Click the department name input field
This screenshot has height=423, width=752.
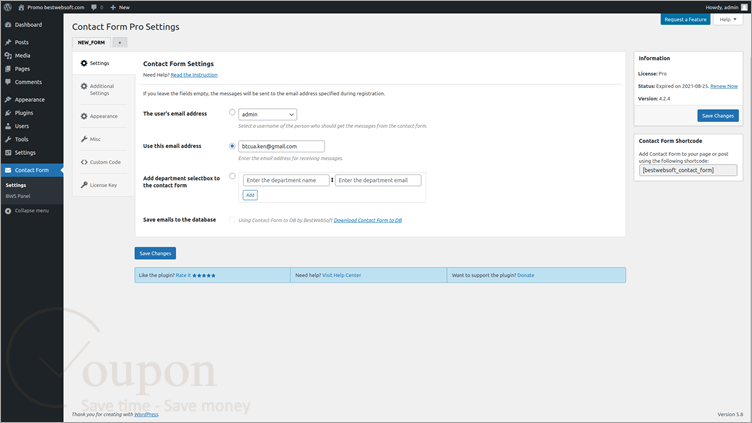click(286, 180)
